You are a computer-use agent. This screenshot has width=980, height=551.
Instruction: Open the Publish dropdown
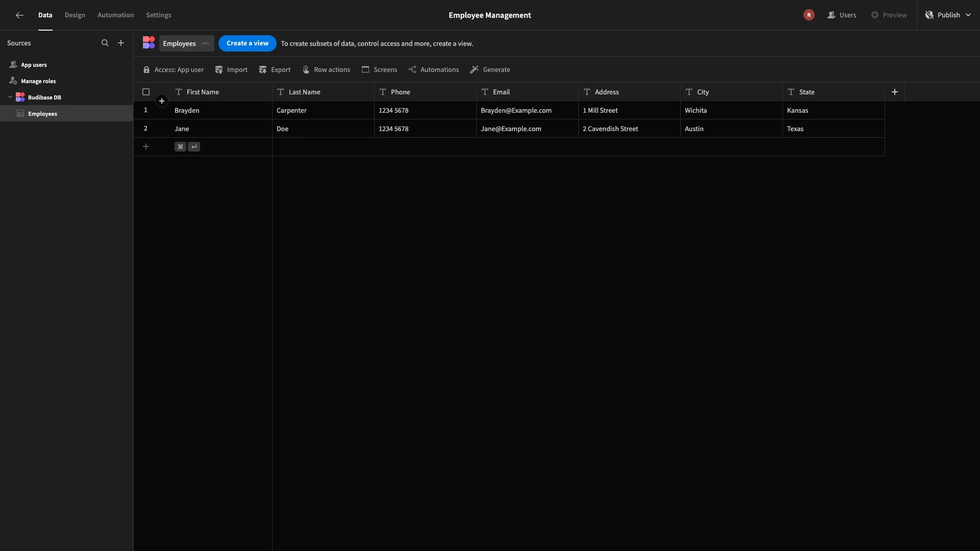tap(948, 15)
